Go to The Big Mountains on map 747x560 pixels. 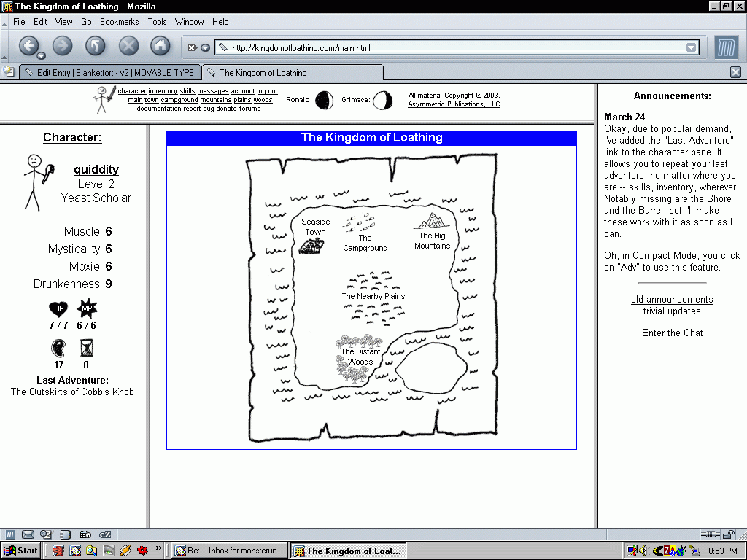click(432, 231)
